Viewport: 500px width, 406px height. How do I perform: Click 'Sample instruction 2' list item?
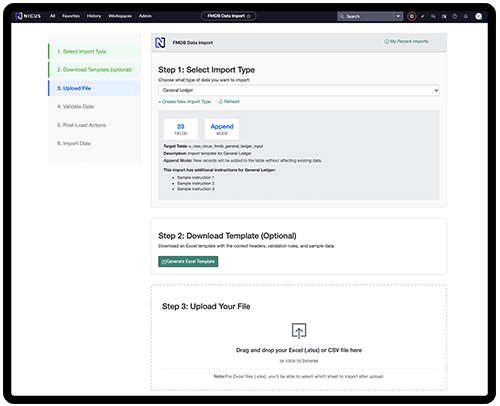click(x=196, y=183)
